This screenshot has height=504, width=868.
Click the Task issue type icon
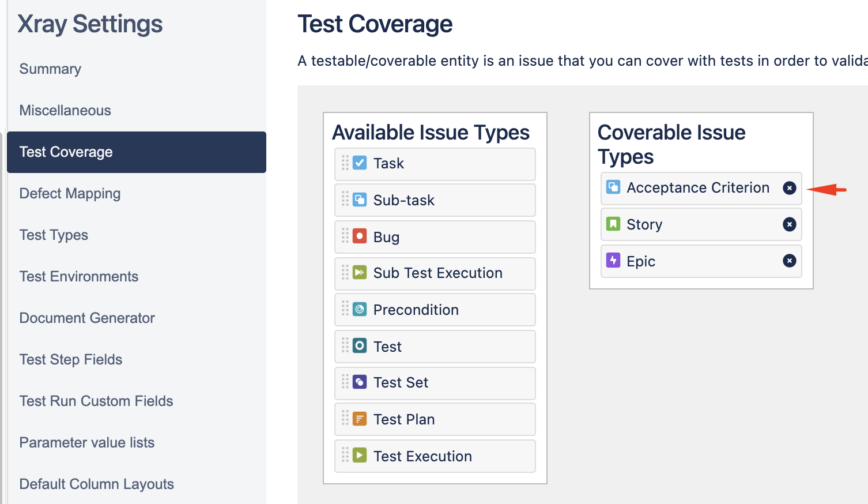coord(360,163)
